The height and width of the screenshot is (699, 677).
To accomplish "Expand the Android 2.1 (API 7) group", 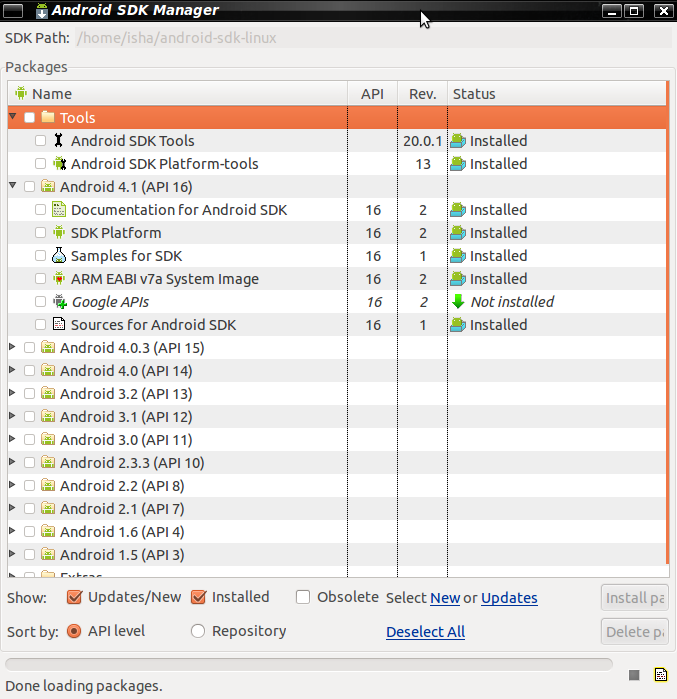I will tap(12, 508).
